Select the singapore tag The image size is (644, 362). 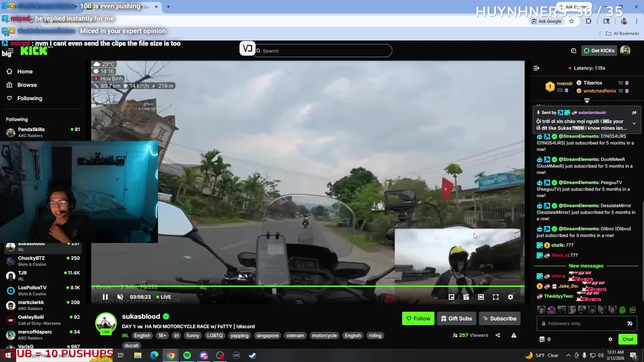(267, 335)
